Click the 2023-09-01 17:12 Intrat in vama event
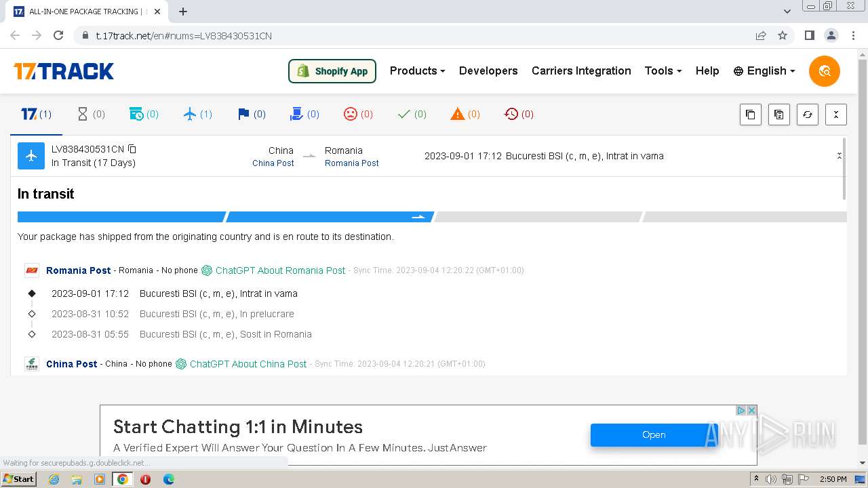Image resolution: width=868 pixels, height=488 pixels. pos(174,293)
